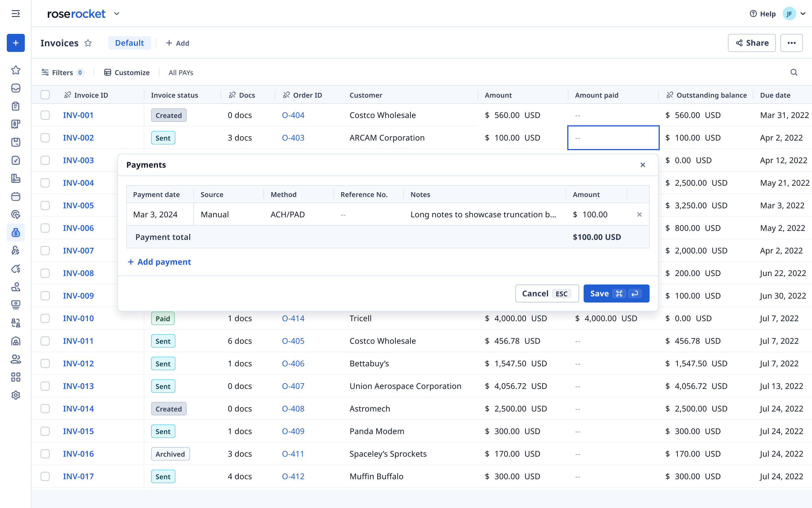Screen dimensions: 812x508
Task: Select the All PAYs filter
Action: (x=181, y=73)
